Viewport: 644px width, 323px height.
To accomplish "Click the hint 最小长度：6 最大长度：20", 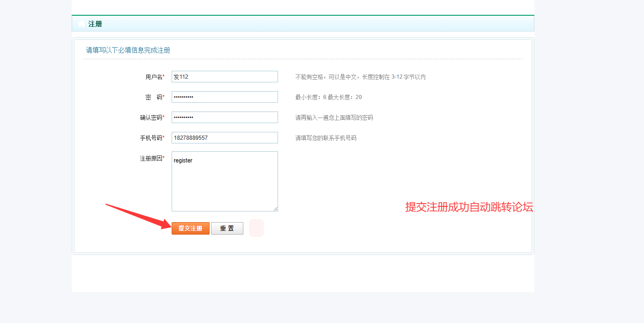I will (329, 97).
